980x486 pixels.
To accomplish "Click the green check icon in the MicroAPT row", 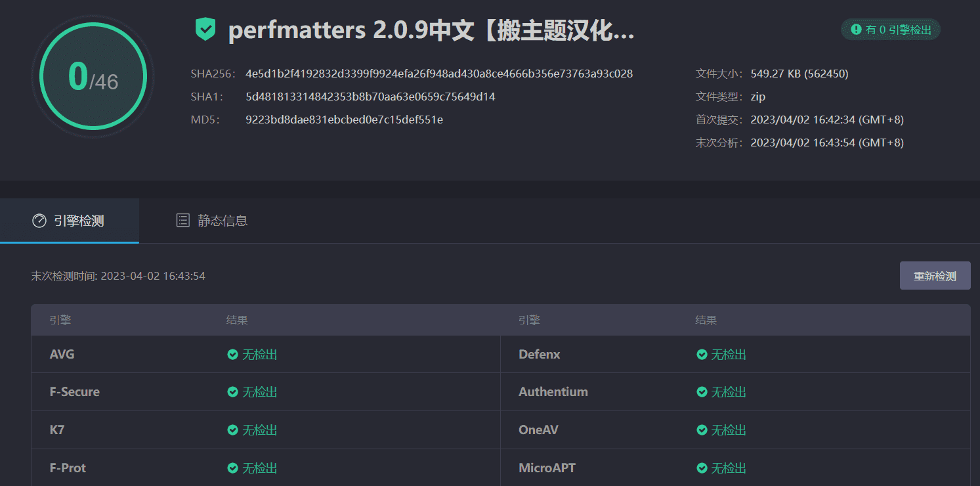I will tap(702, 468).
